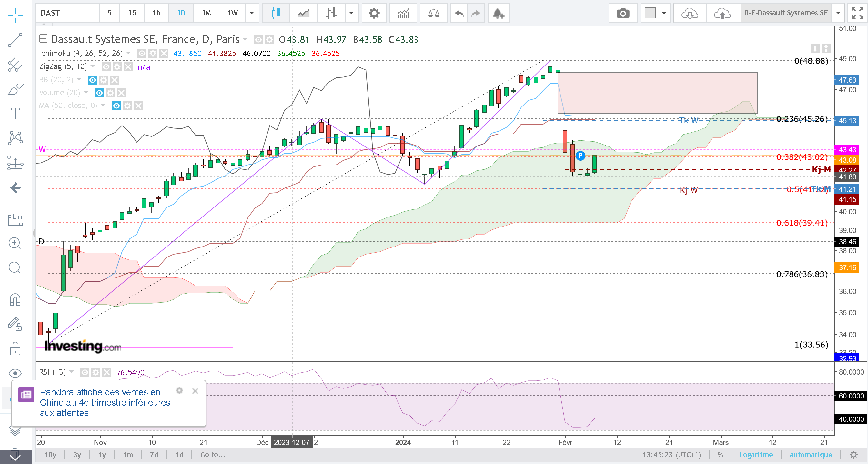Open the chart type dropdown arrow

[x=351, y=13]
